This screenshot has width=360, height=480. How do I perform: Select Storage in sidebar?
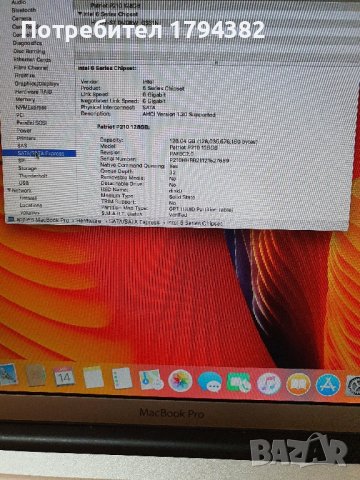pos(27,168)
